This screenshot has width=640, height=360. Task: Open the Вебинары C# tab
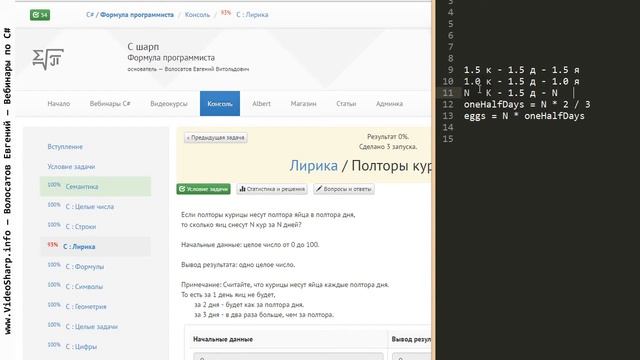(x=110, y=104)
